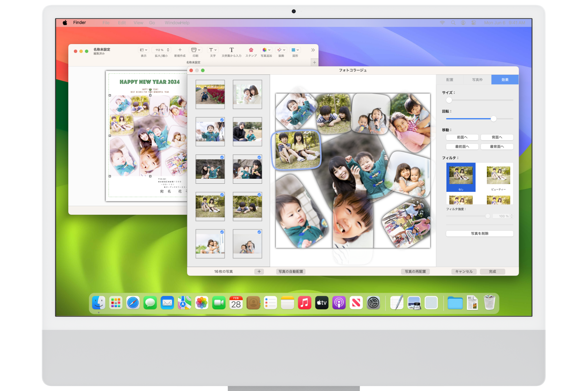This screenshot has height=391, width=588.
Task: Open the Finder menu
Action: click(x=79, y=23)
